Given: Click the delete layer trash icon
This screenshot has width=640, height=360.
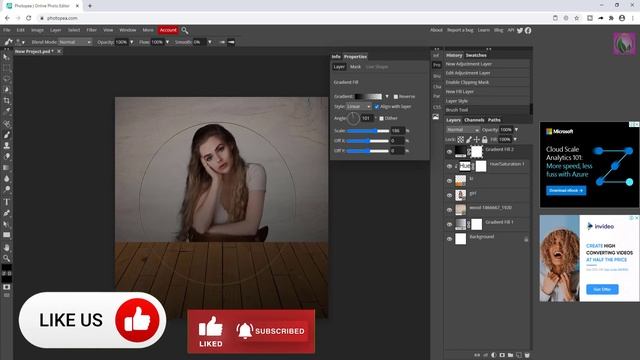Looking at the screenshot, I should click(x=527, y=355).
